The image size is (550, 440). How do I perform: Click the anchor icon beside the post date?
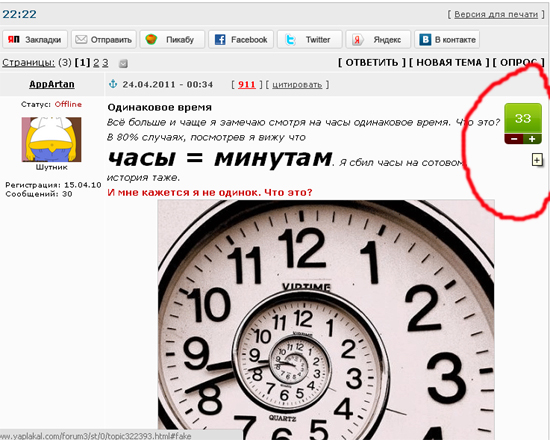(113, 84)
